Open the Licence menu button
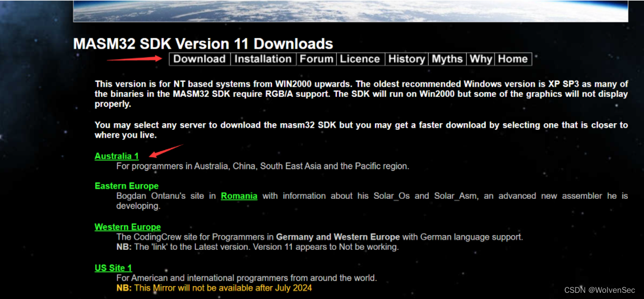The height and width of the screenshot is (299, 644). click(360, 59)
